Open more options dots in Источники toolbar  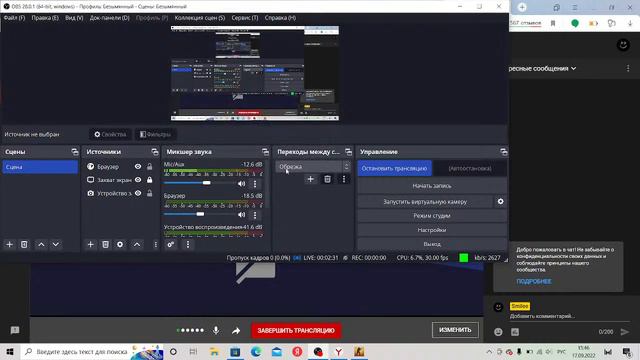click(x=156, y=244)
